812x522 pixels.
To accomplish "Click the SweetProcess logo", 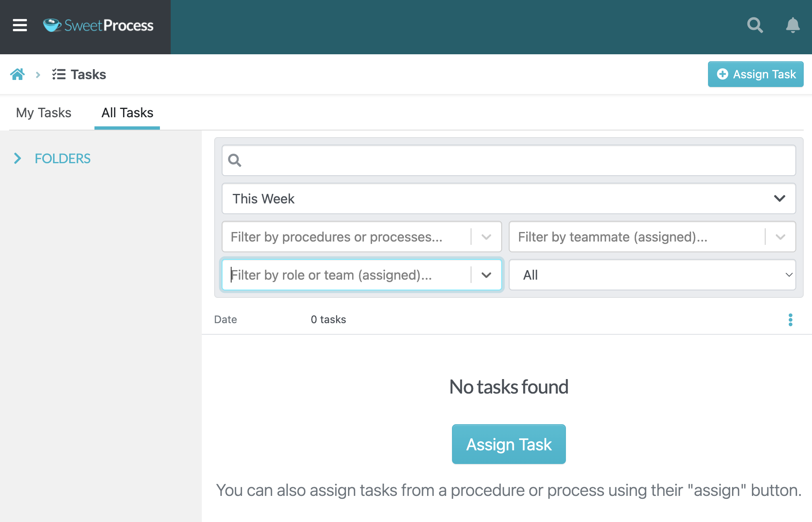I will tap(98, 25).
